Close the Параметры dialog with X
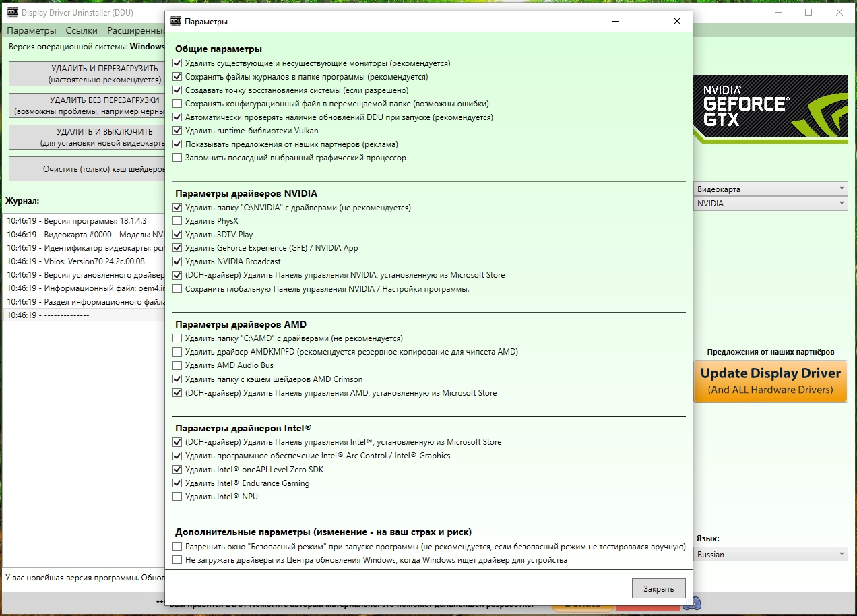 coord(677,22)
